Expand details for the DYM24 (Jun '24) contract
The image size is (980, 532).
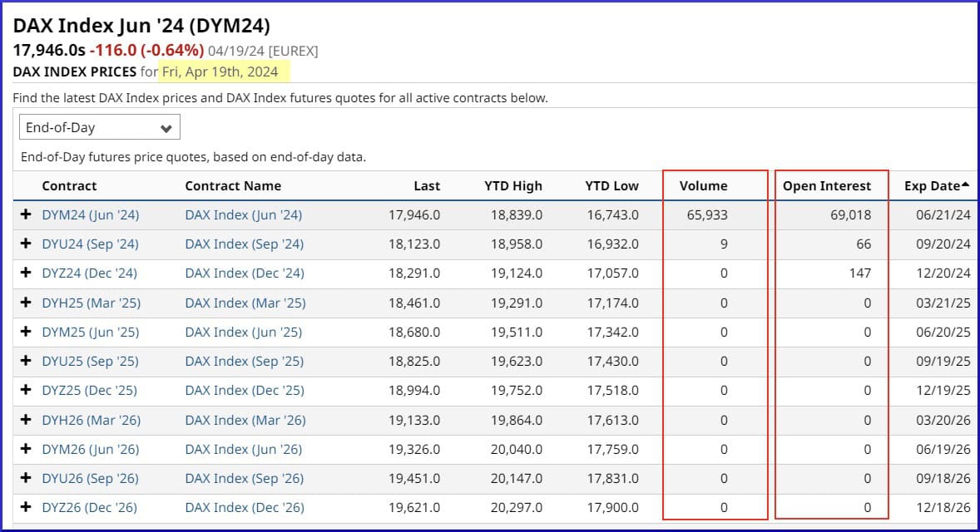coord(27,215)
